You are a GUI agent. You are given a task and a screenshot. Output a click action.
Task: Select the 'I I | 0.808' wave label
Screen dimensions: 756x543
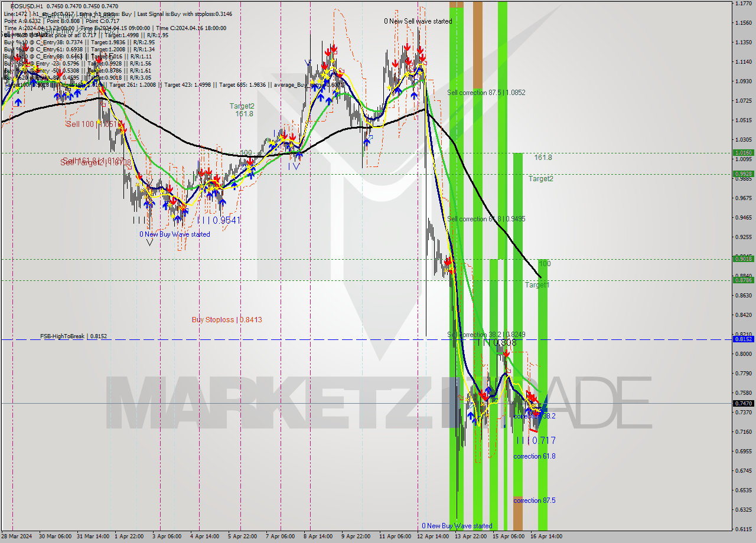pyautogui.click(x=497, y=342)
